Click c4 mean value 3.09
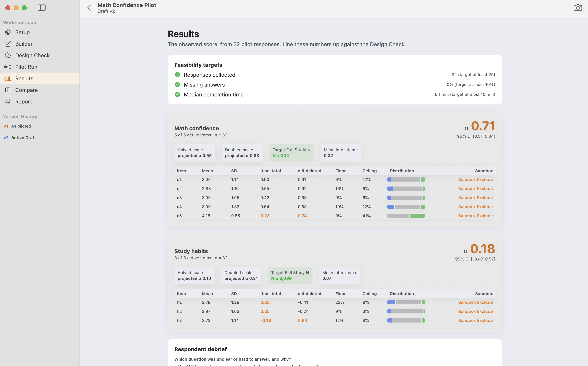The width and height of the screenshot is (588, 366). [x=206, y=207]
